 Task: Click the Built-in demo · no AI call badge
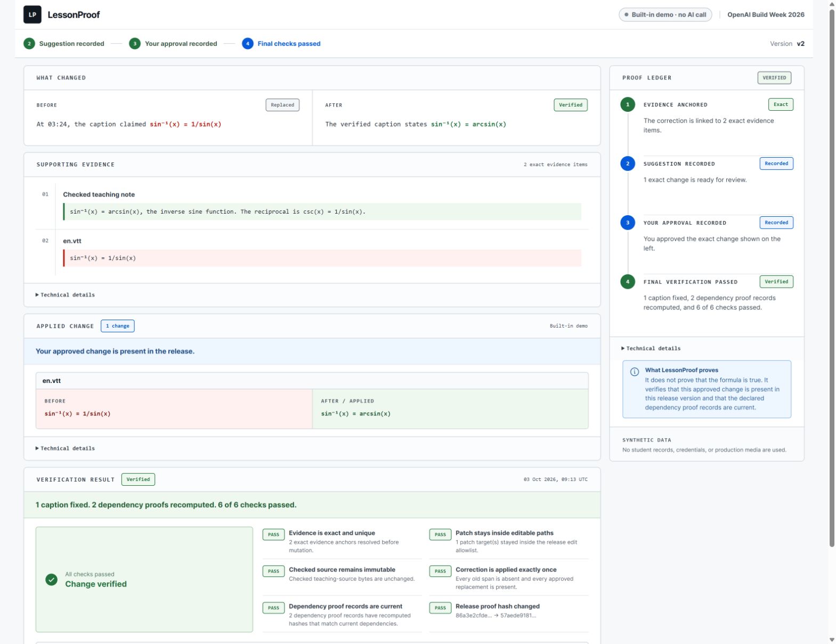click(665, 15)
